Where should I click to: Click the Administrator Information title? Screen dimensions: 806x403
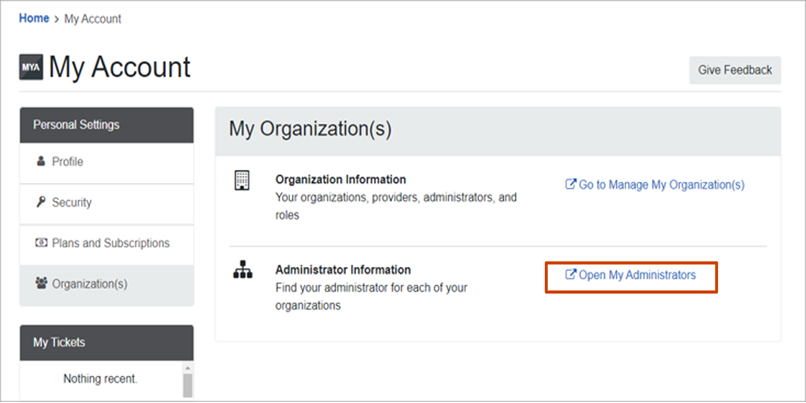343,270
